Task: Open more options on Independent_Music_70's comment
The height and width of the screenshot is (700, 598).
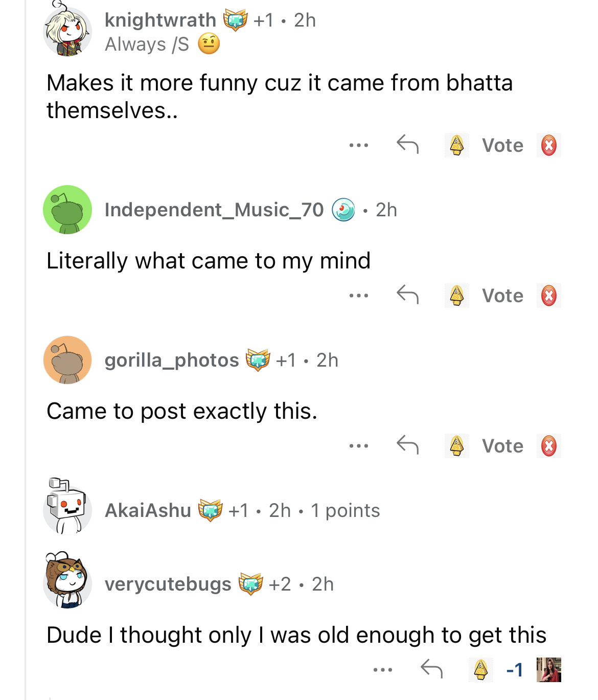Action: [358, 296]
